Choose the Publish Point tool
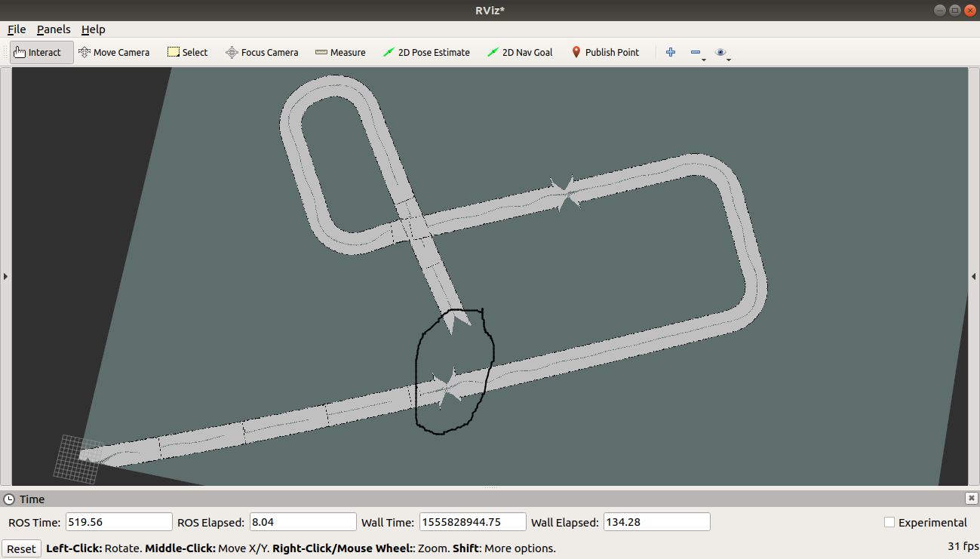The width and height of the screenshot is (980, 559). tap(605, 52)
